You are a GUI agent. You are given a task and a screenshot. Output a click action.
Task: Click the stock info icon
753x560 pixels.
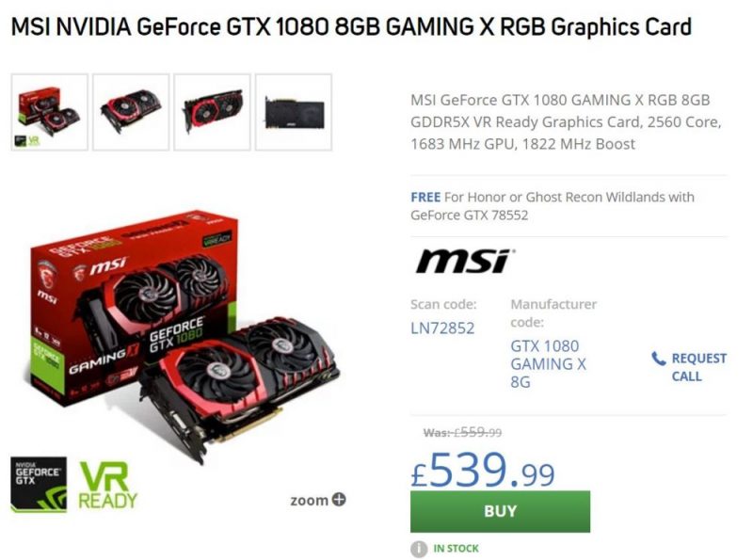click(419, 549)
